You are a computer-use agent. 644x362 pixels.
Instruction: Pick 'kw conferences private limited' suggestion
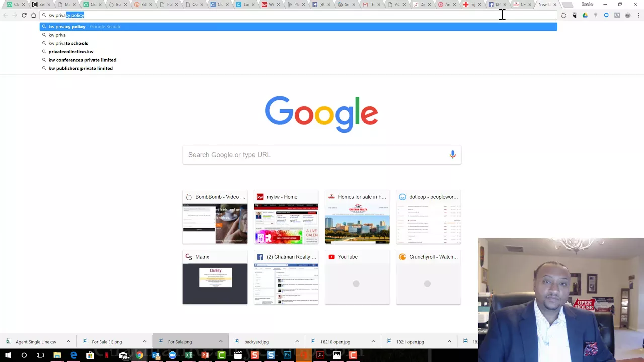[x=298, y=60]
